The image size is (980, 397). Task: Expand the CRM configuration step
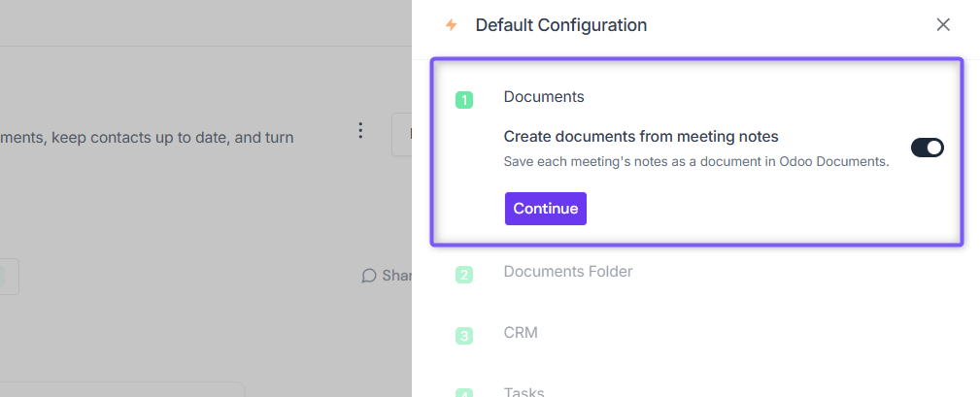pos(521,333)
